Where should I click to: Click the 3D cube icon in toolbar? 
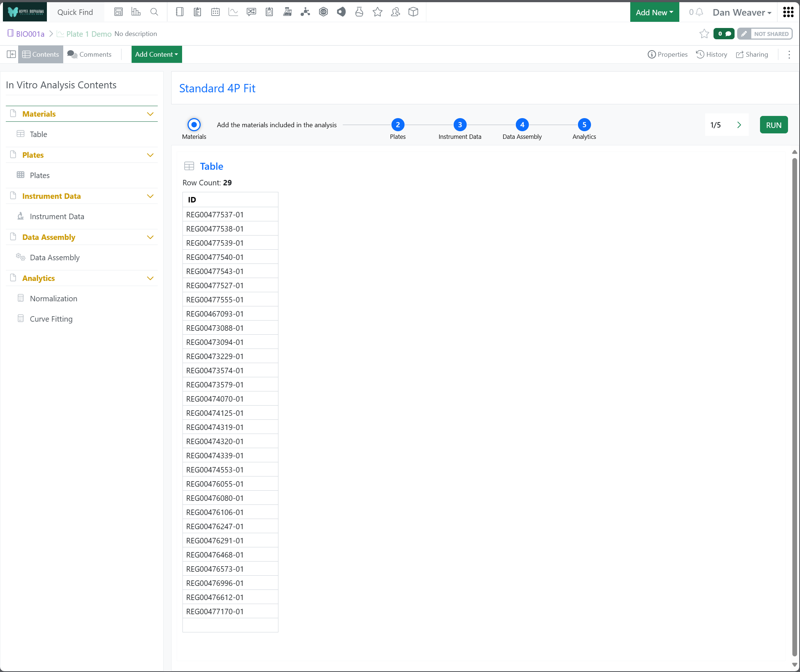coord(413,12)
